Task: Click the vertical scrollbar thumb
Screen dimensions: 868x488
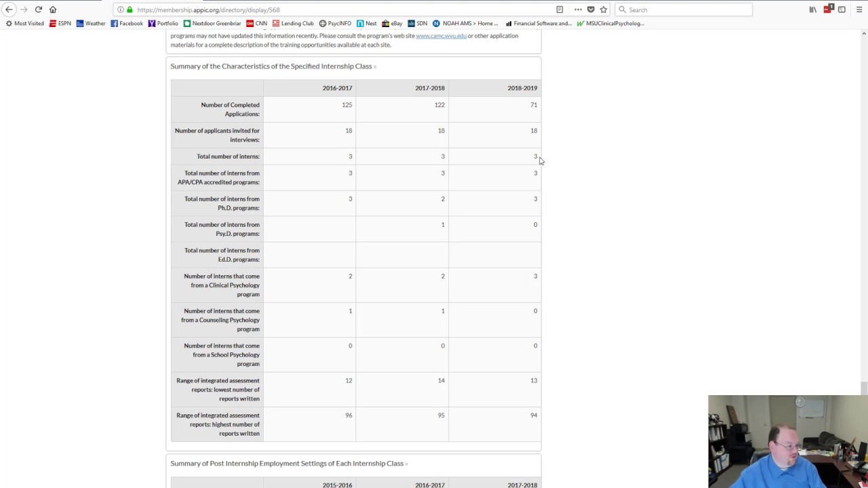Action: point(863,388)
